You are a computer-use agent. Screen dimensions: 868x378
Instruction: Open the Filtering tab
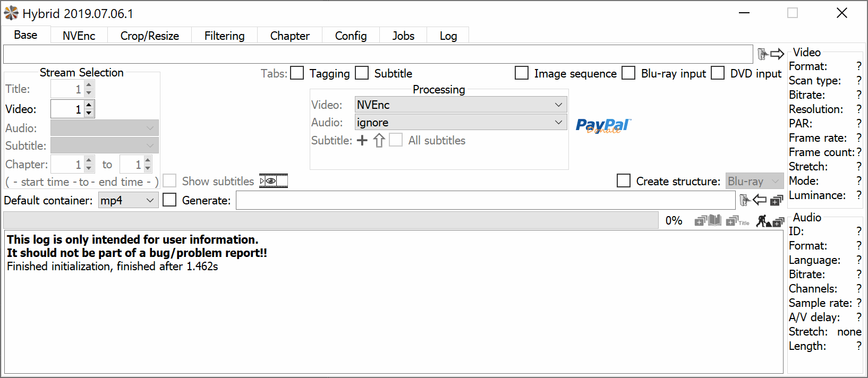[224, 36]
